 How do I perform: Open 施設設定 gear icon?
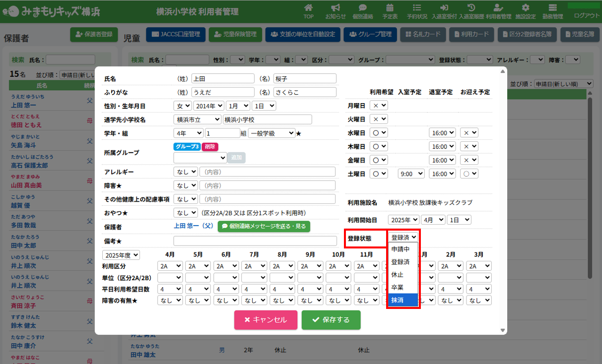point(526,11)
